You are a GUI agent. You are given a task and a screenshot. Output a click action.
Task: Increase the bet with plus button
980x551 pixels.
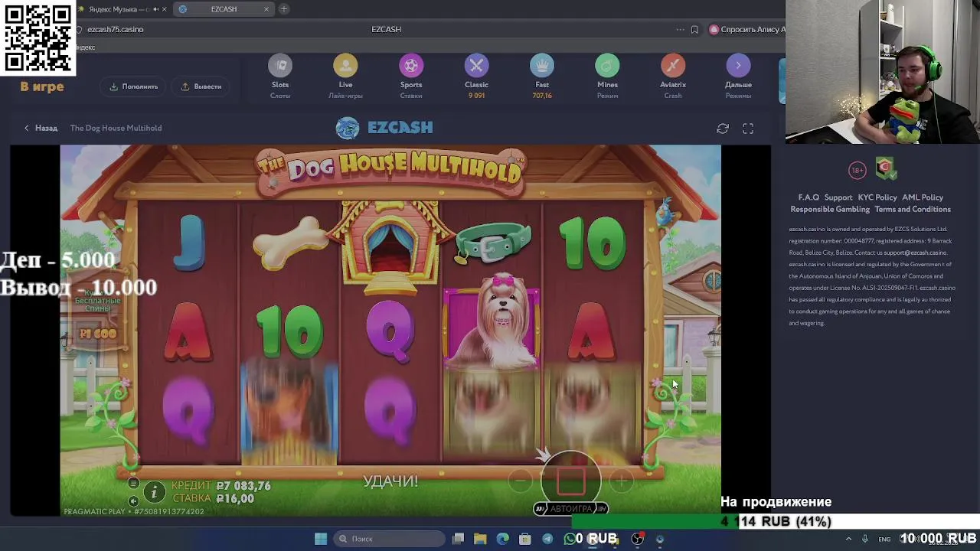[x=621, y=481]
